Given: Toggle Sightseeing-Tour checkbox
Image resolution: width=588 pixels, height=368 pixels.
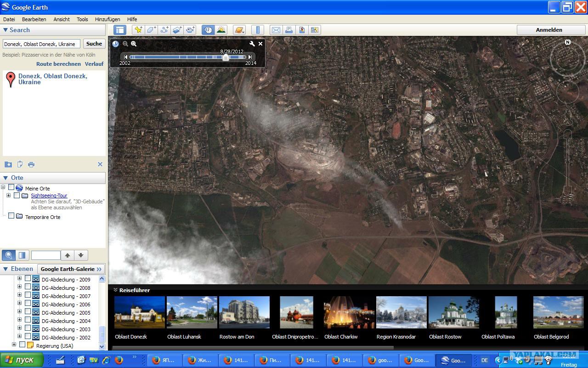Looking at the screenshot, I should click(x=17, y=195).
